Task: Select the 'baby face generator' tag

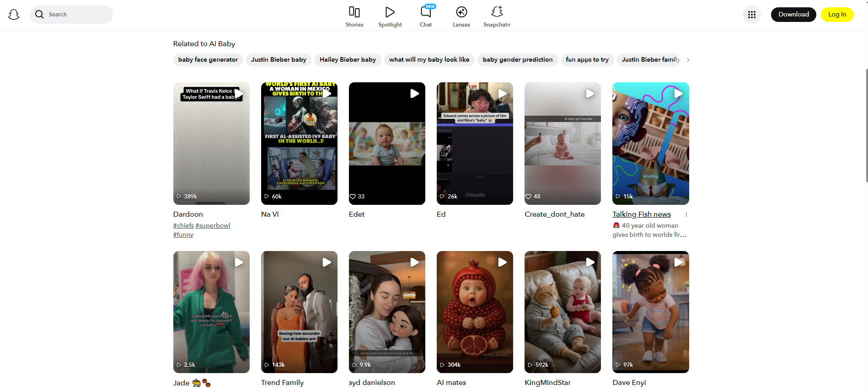Action: (x=208, y=60)
